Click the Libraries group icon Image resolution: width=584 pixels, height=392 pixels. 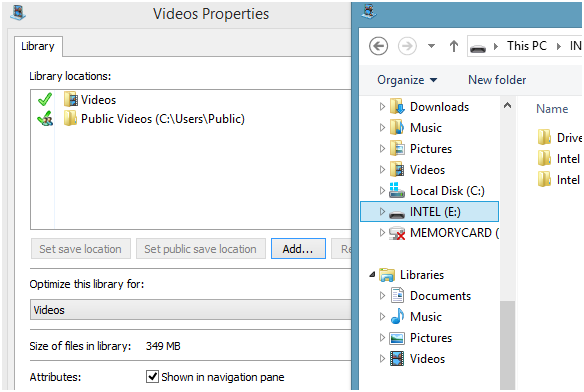(x=387, y=275)
